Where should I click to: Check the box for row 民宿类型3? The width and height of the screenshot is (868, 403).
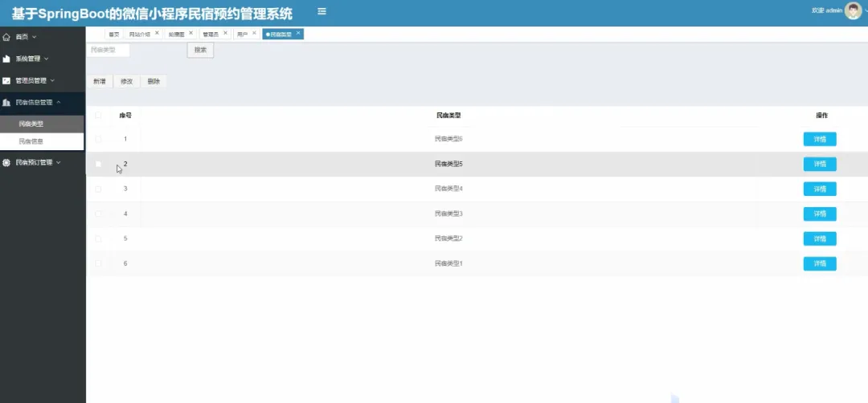(98, 214)
